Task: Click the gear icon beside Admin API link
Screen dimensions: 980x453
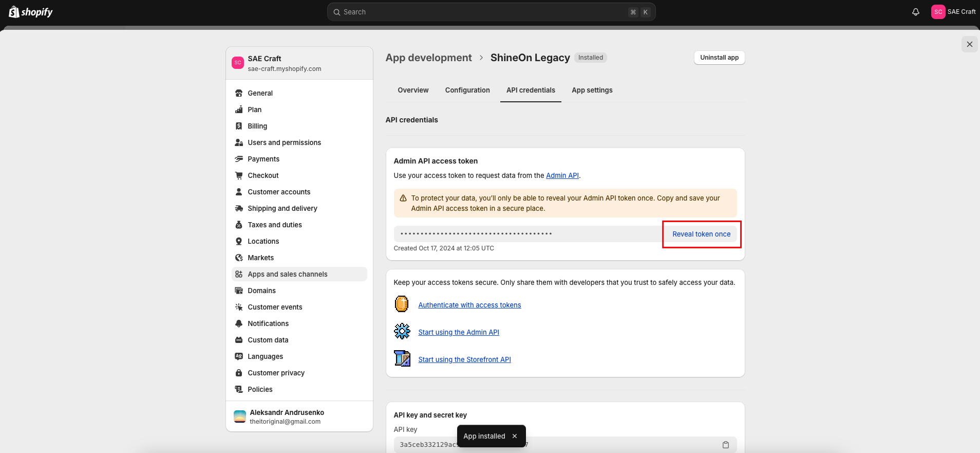Action: (402, 331)
